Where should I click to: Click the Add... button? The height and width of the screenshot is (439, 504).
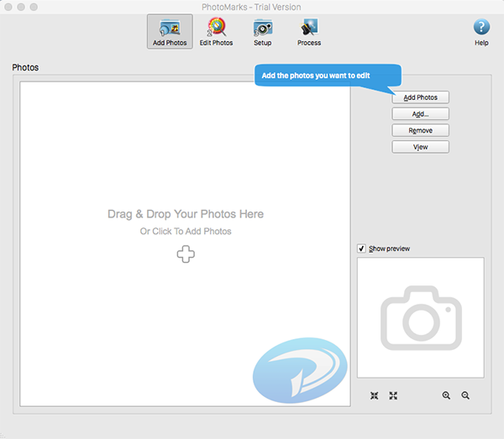tap(421, 114)
